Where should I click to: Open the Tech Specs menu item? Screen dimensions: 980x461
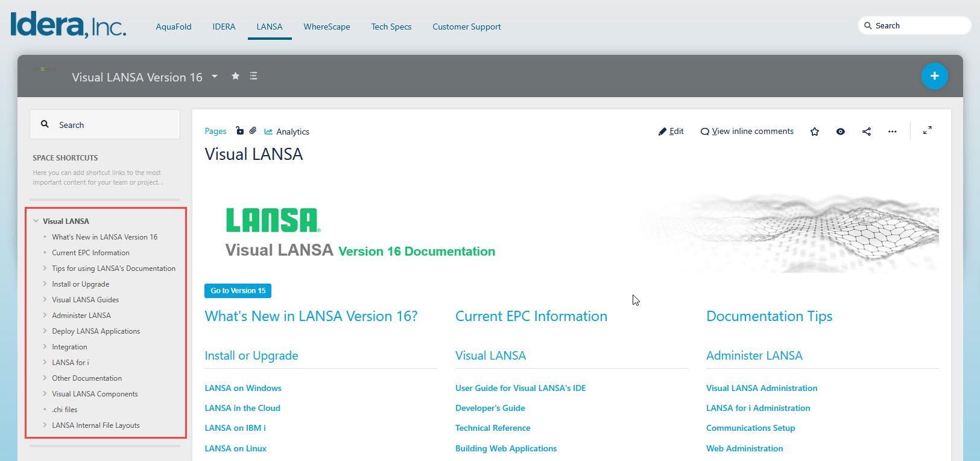[x=391, y=27]
